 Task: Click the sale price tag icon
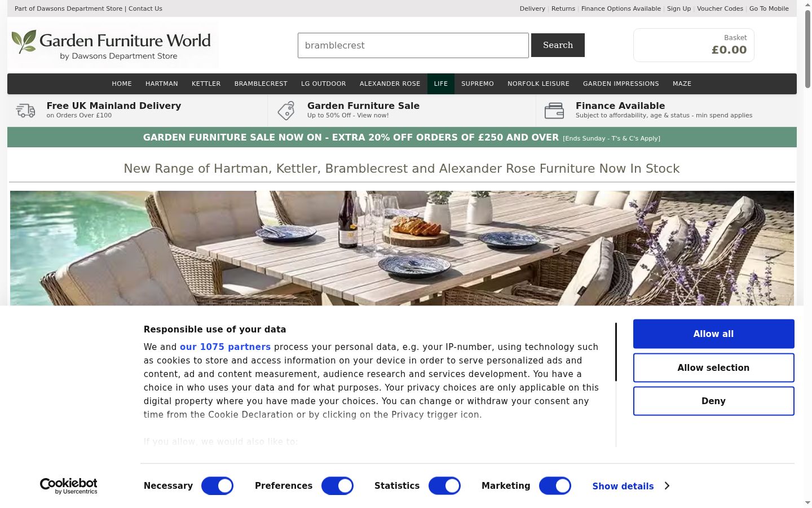pos(286,110)
